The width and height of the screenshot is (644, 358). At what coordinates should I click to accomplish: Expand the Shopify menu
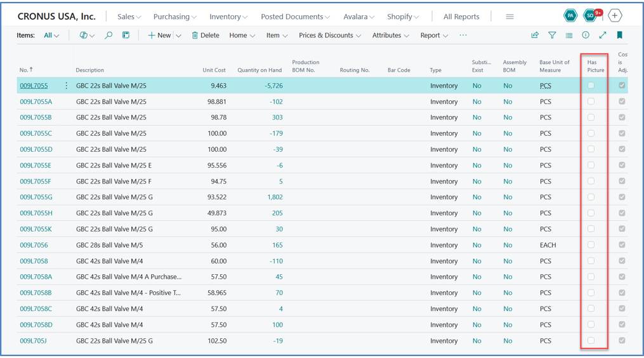[403, 17]
